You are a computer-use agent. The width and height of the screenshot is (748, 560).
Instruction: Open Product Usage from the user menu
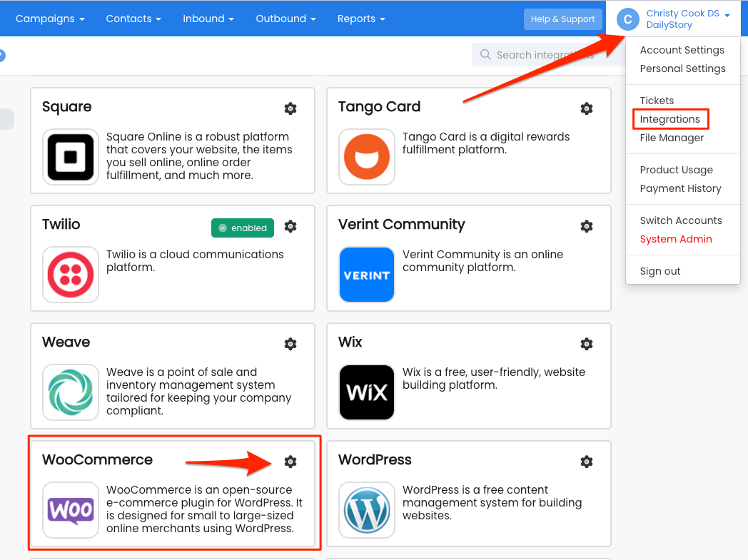677,170
